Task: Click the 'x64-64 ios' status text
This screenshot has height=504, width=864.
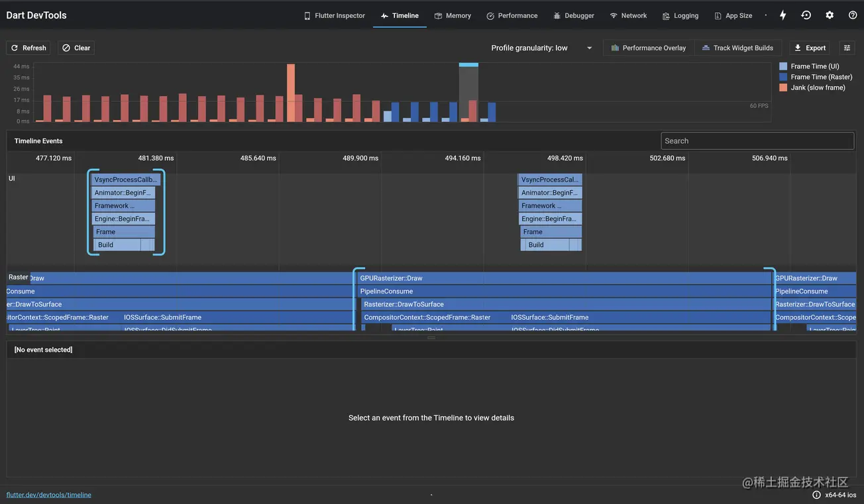Action: coord(841,495)
